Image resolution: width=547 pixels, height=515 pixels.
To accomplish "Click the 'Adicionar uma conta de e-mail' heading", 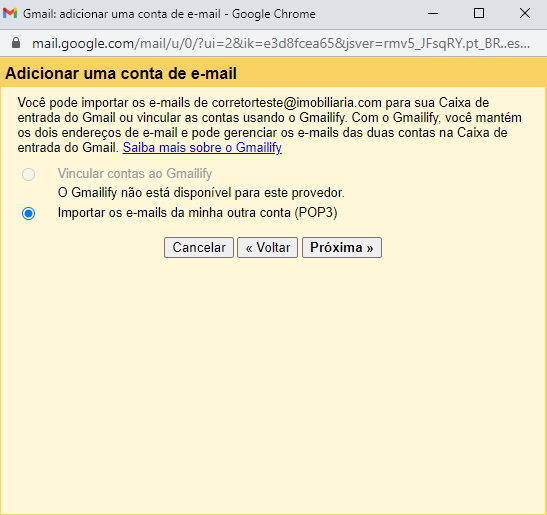I will (x=121, y=74).
